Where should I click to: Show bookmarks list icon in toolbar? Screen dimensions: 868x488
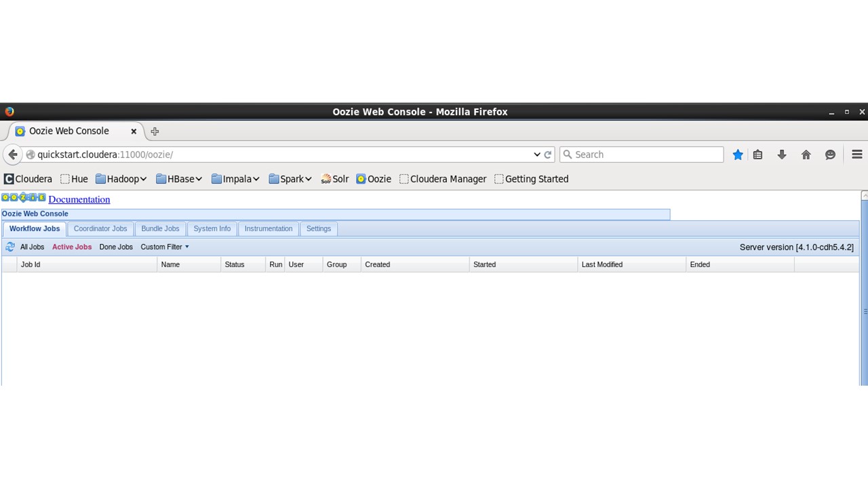tap(758, 155)
